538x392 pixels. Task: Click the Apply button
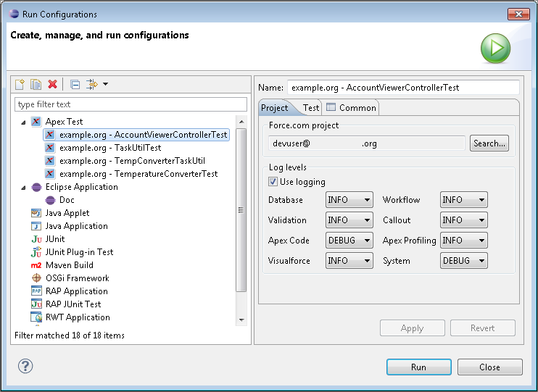[x=413, y=328]
